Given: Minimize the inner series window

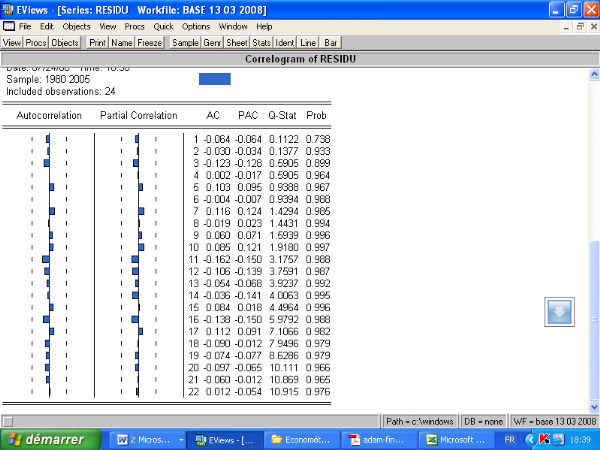Looking at the screenshot, I should pyautogui.click(x=566, y=27).
